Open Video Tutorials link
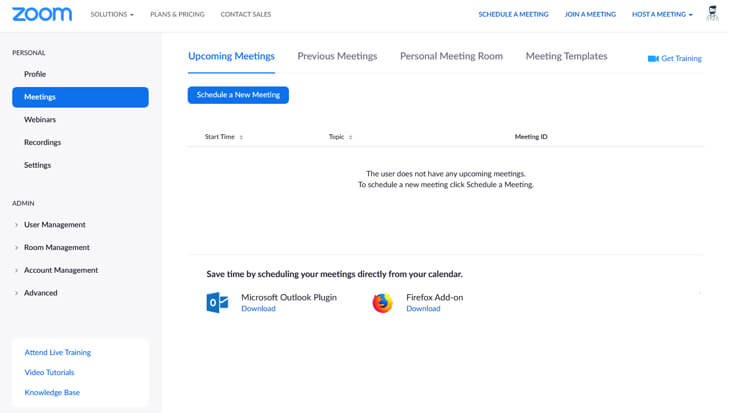Viewport: 730px width, 413px height. 49,372
